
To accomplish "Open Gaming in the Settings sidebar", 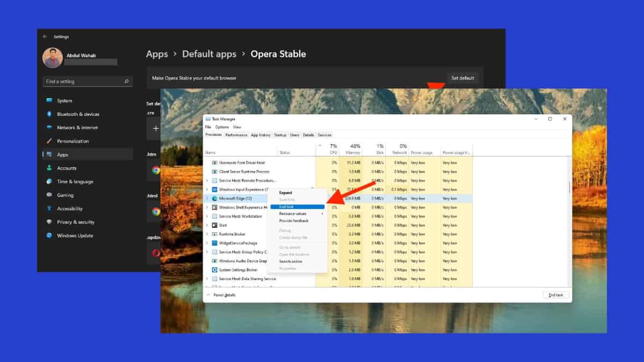I will coord(87,195).
